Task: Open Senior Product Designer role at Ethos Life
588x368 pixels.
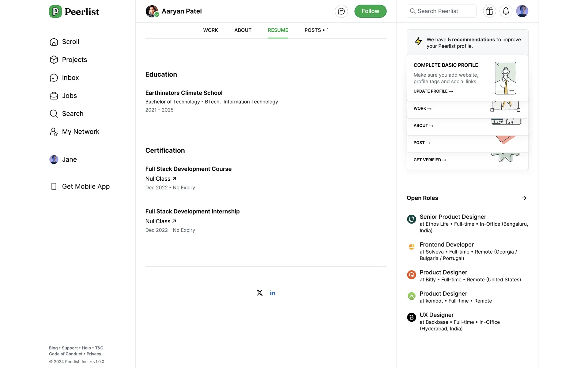Action: (453, 217)
